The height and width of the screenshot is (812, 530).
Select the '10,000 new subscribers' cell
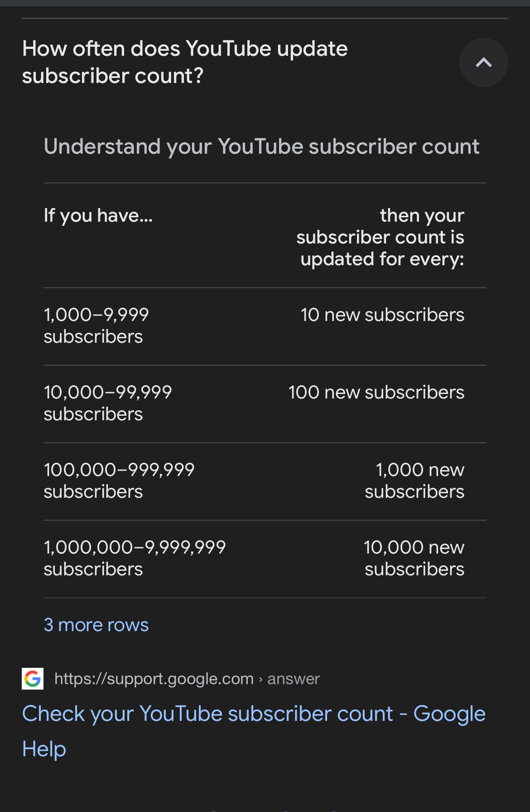point(414,558)
